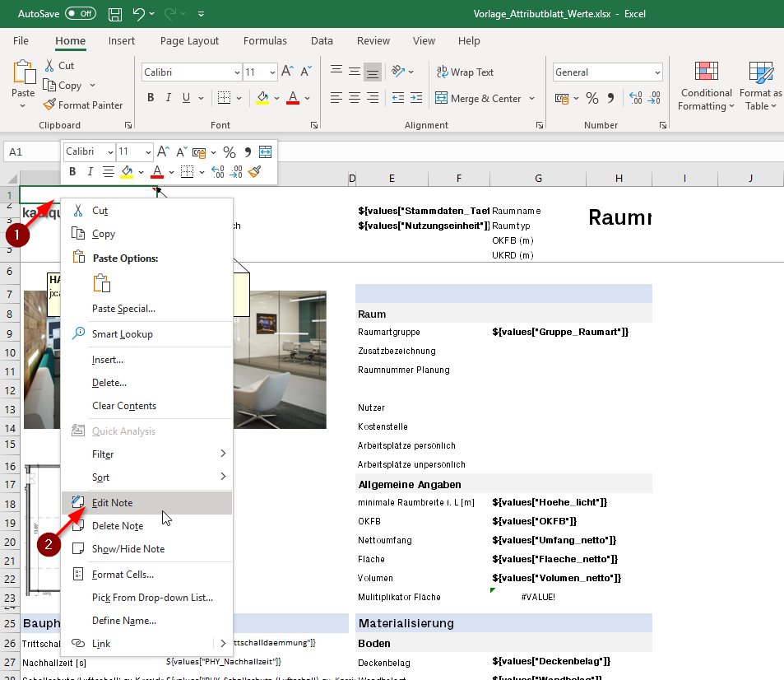Apply ribbon red Font Color

[293, 98]
